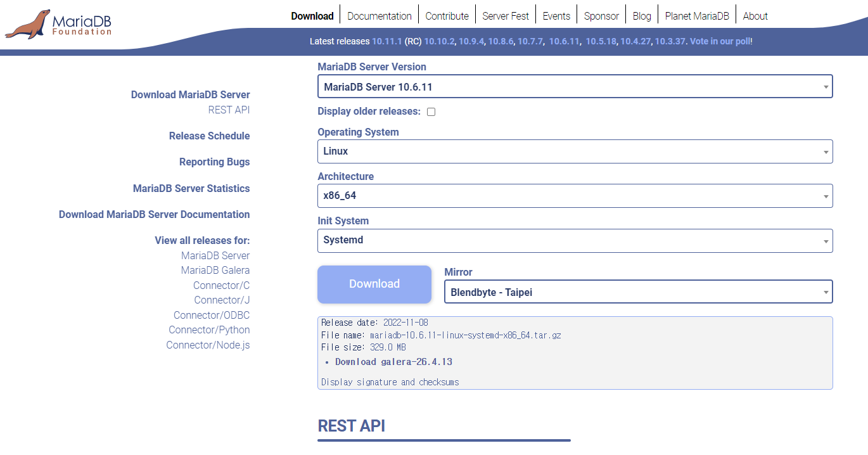Go to the Release Schedule sidebar link
The image size is (868, 455).
point(209,136)
